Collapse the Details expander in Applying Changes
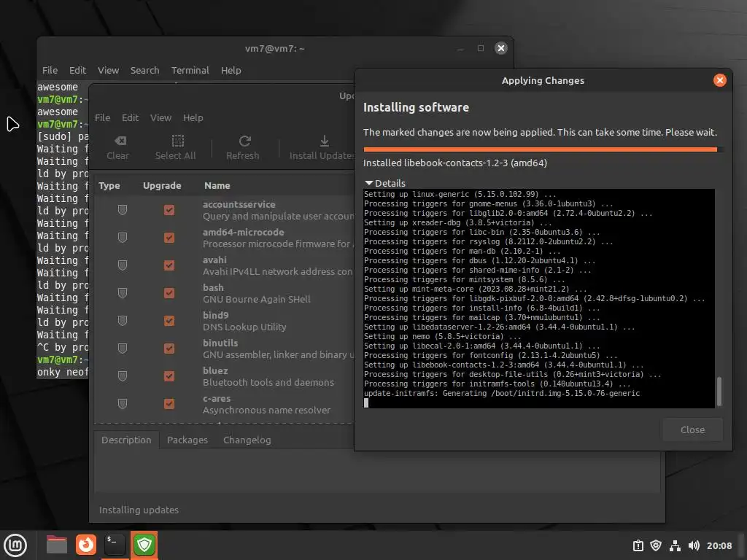The image size is (747, 560). [x=385, y=183]
